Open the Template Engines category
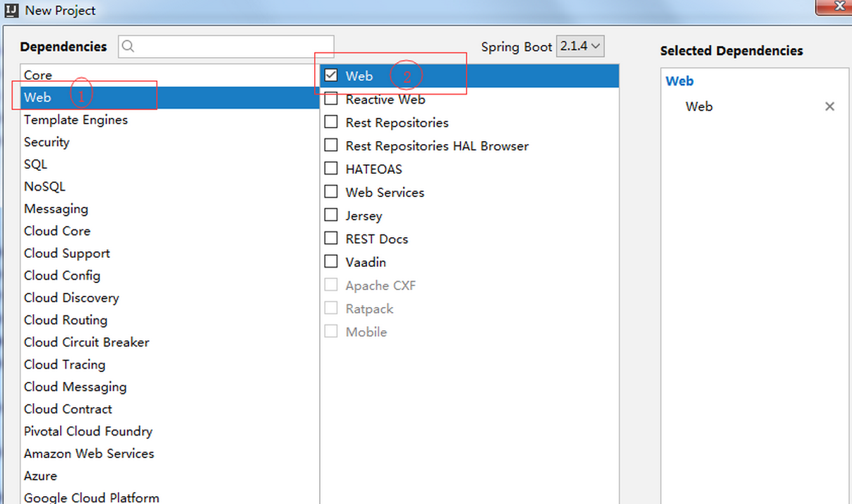The image size is (852, 504). 169,120
